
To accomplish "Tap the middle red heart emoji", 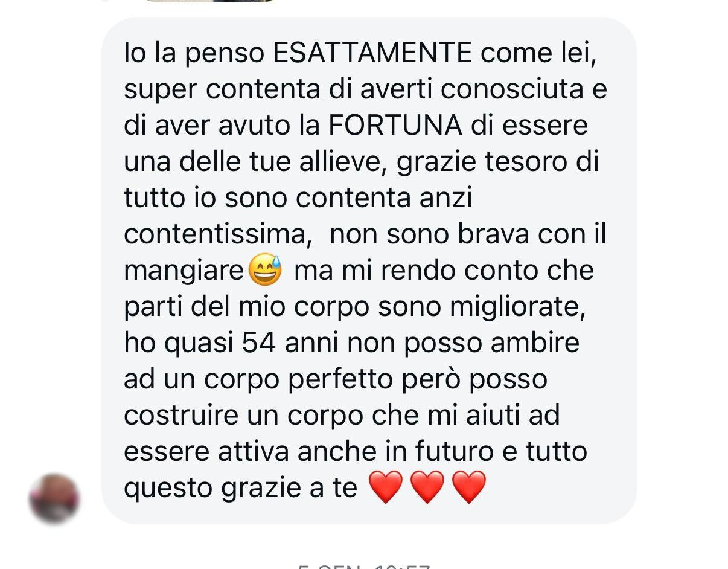I will pyautogui.click(x=427, y=487).
